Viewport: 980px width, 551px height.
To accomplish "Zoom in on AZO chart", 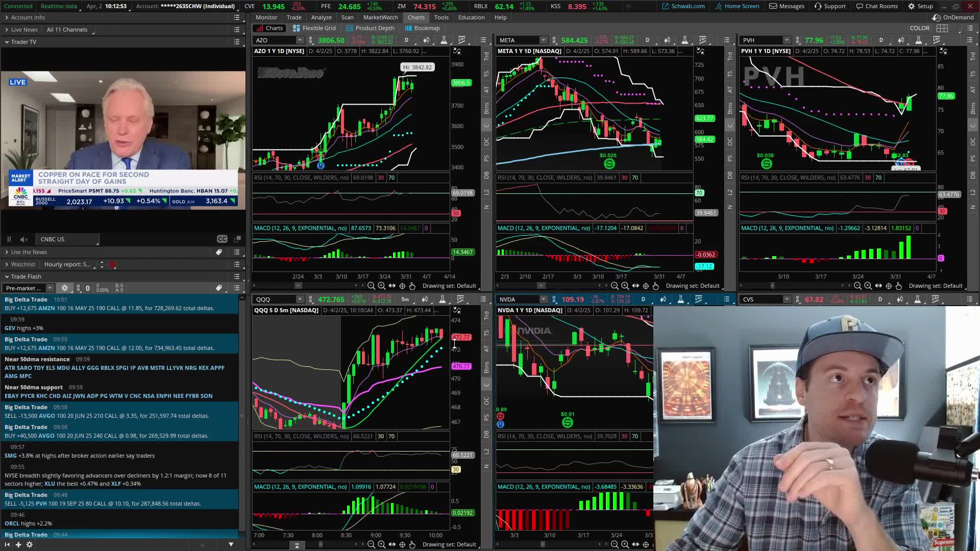I will tap(381, 286).
